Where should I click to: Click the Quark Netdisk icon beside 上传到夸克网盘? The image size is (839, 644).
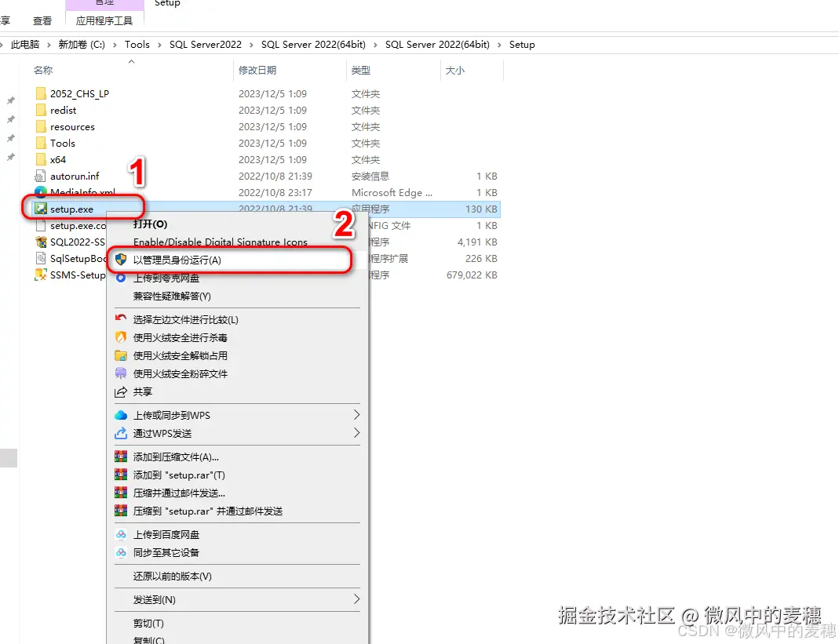(x=122, y=278)
